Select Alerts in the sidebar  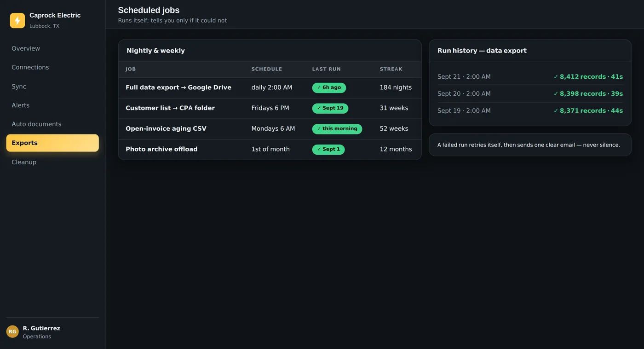pyautogui.click(x=52, y=105)
